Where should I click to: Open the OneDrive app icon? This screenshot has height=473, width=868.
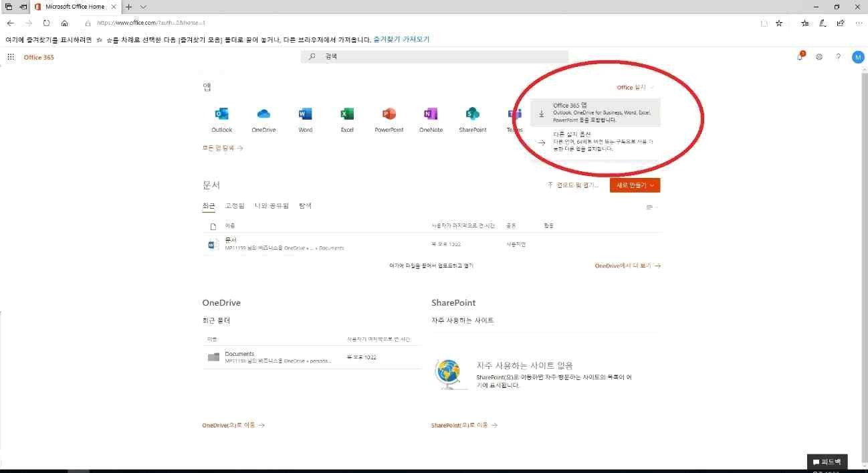coord(263,120)
